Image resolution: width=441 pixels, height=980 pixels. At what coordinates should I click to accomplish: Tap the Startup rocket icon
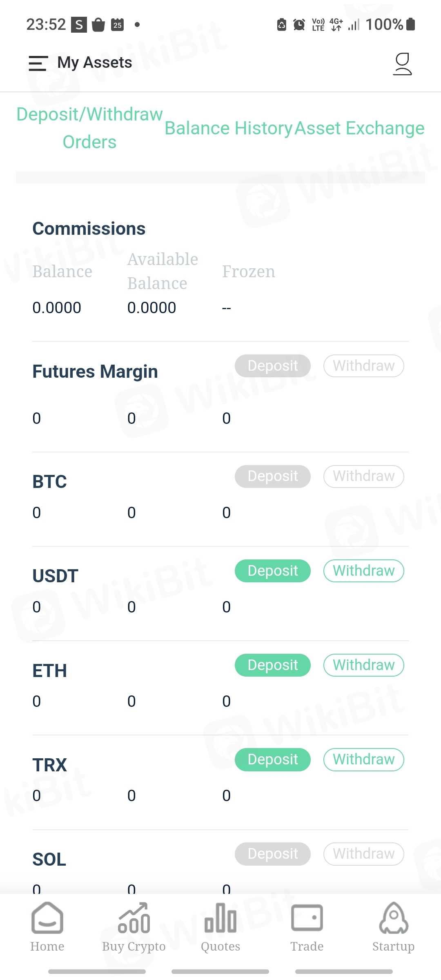pyautogui.click(x=393, y=919)
